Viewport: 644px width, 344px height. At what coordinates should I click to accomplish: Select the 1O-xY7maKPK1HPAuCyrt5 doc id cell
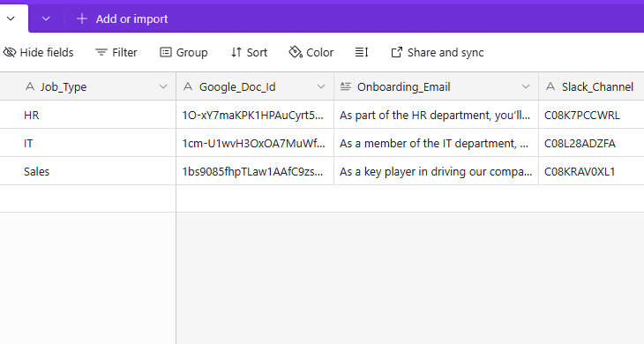(x=255, y=115)
